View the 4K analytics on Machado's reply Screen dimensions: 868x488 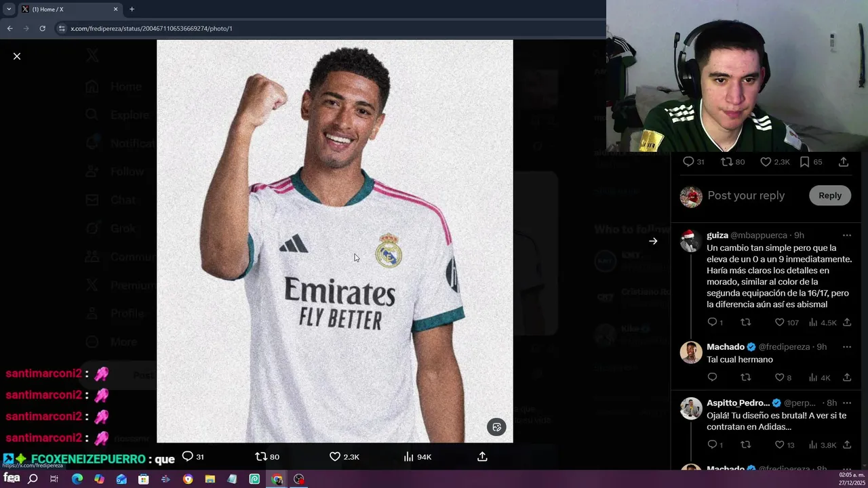pyautogui.click(x=819, y=378)
